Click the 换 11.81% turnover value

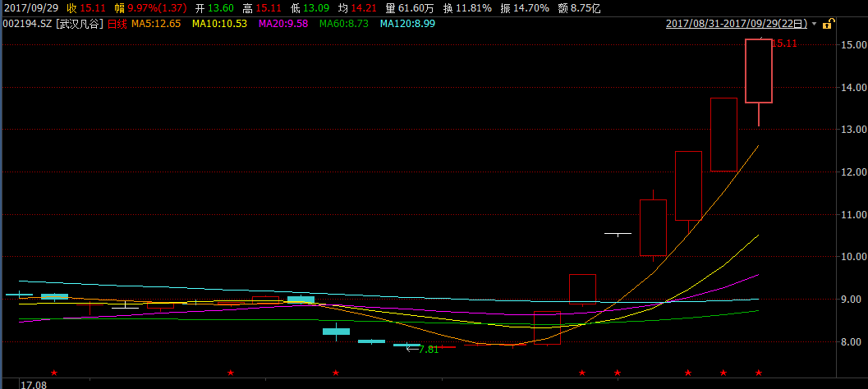pos(467,8)
